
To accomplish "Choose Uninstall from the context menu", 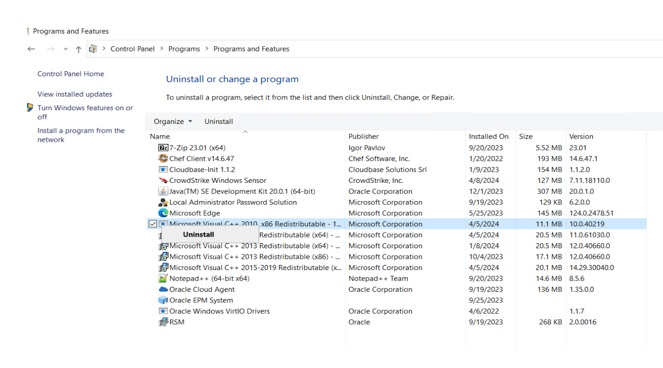I will [x=210, y=234].
